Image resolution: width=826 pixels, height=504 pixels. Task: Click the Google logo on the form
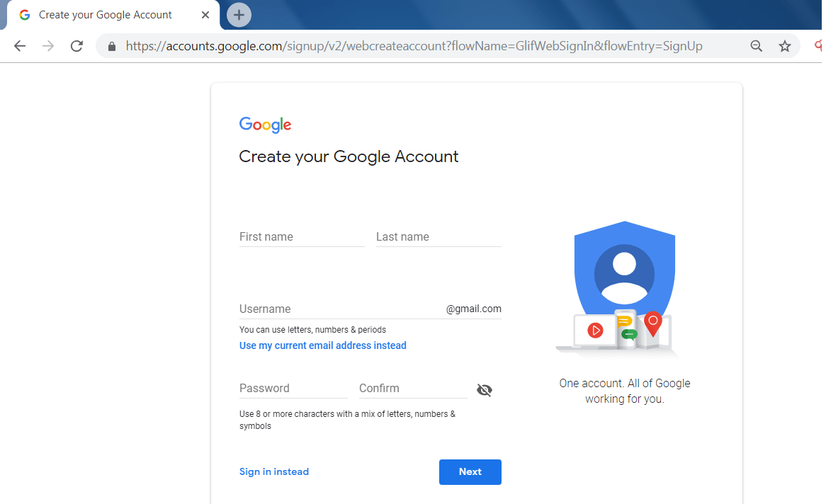(265, 125)
